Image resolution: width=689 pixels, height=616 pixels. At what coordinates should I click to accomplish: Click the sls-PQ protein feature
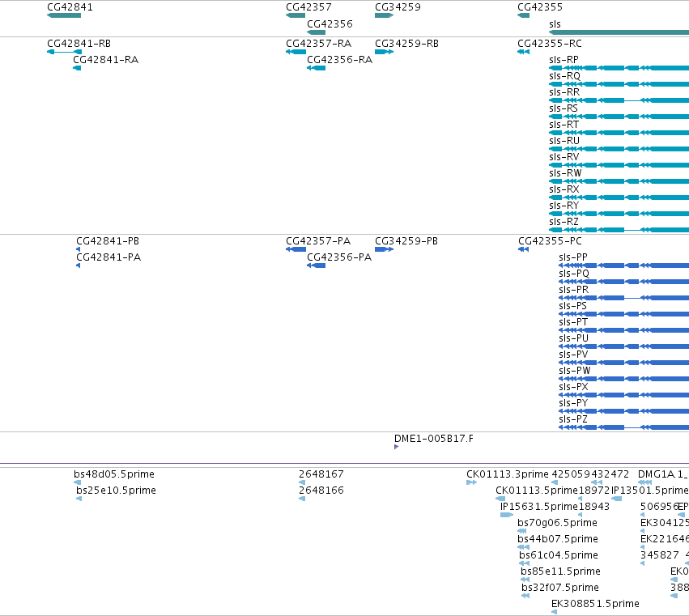click(x=624, y=282)
